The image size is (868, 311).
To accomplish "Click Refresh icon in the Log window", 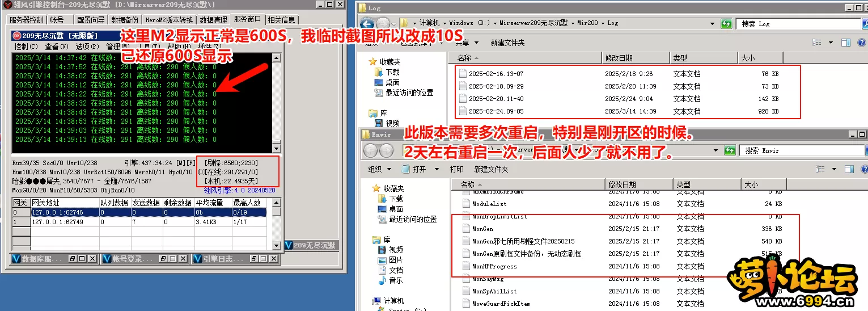I will pos(726,23).
